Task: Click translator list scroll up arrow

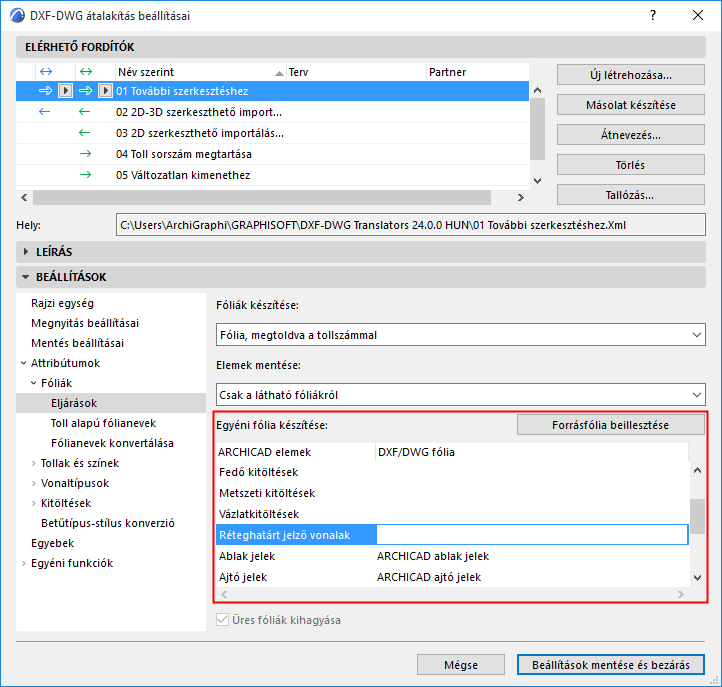Action: [x=537, y=90]
